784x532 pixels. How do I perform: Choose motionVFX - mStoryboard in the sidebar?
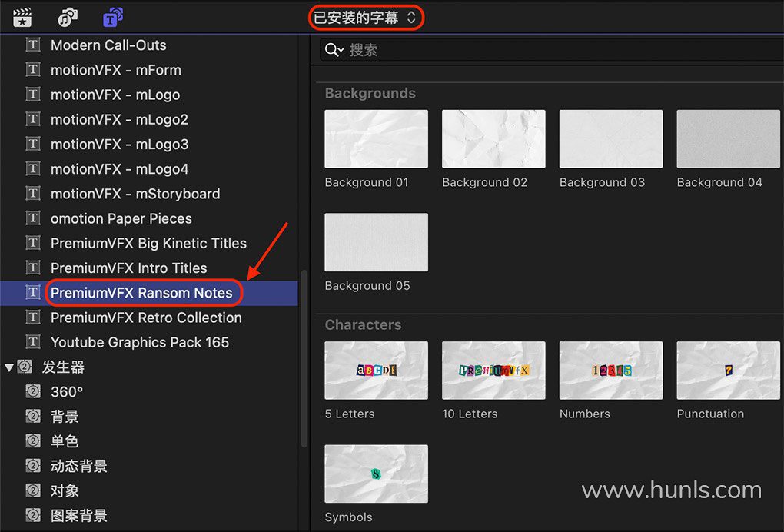(135, 194)
